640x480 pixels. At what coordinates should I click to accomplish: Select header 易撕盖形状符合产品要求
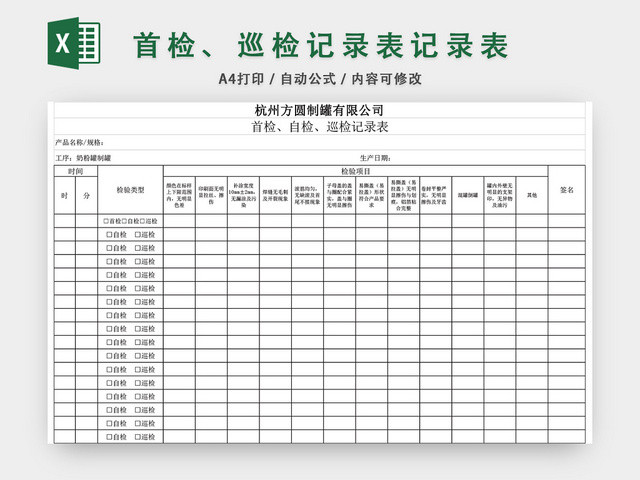371,196
